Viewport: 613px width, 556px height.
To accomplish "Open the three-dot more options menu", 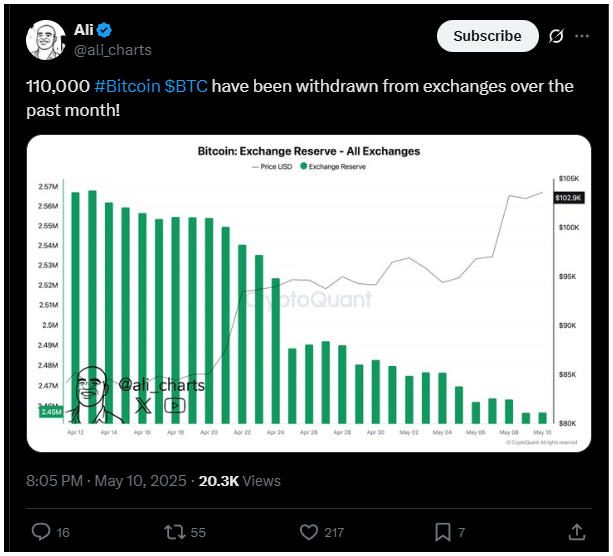I will pos(582,36).
